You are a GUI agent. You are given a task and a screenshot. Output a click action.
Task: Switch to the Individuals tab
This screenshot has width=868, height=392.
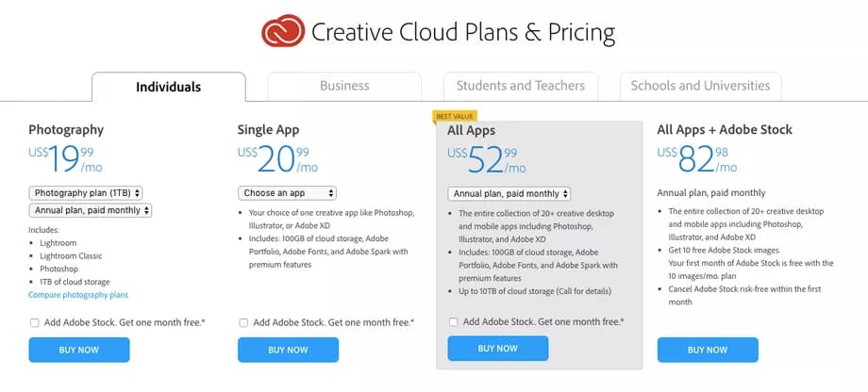(168, 87)
